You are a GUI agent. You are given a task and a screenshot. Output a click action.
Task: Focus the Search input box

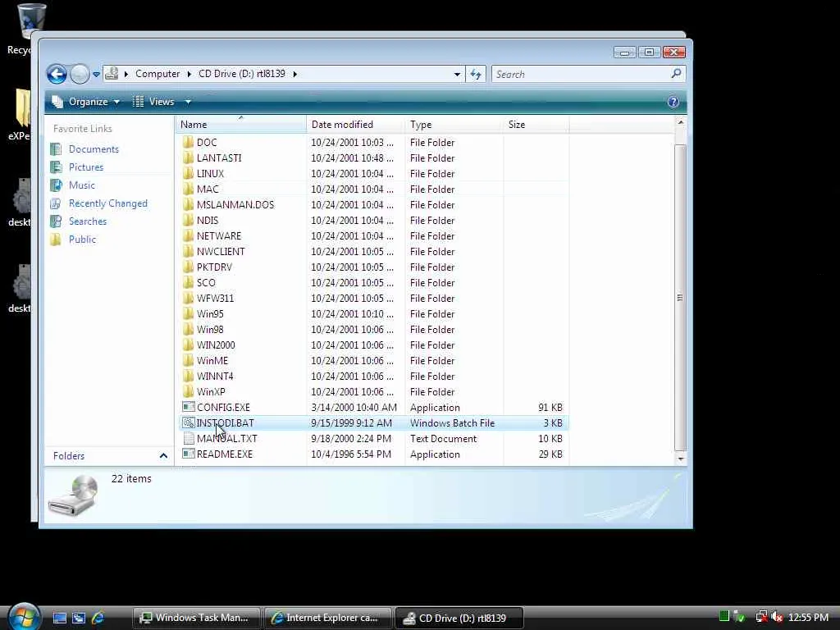tap(582, 75)
